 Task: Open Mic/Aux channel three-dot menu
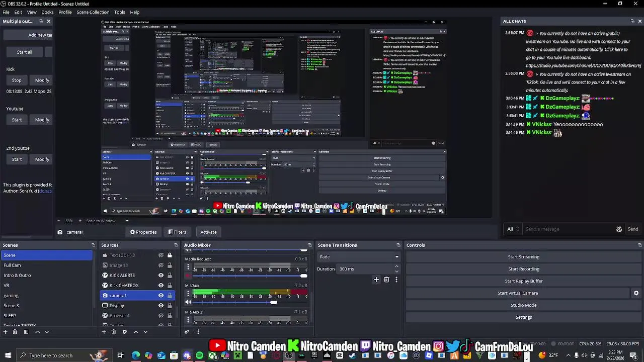tap(188, 294)
